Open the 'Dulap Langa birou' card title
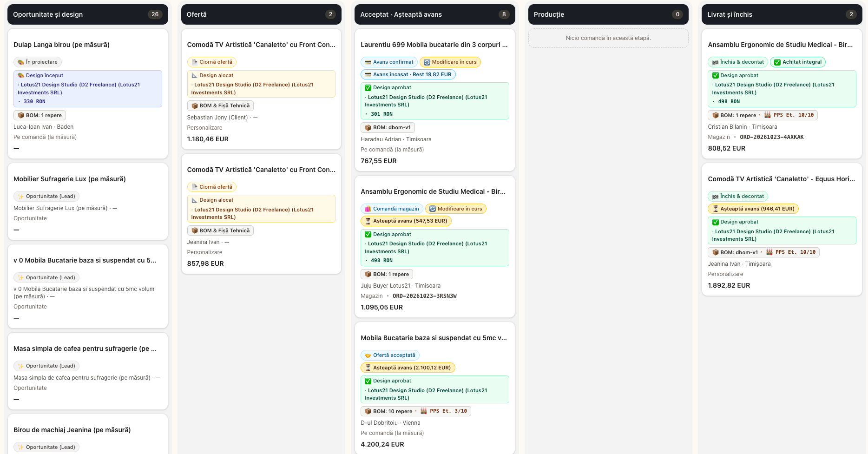 (x=61, y=45)
